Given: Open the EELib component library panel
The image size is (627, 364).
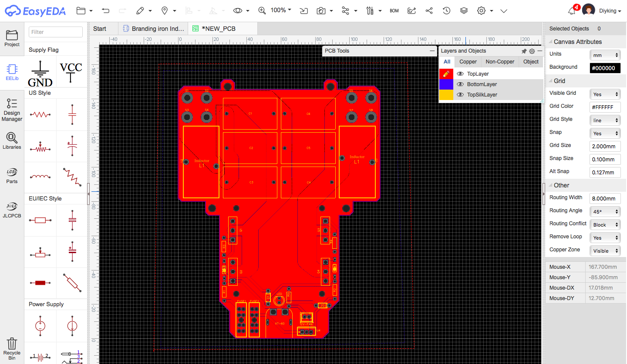Looking at the screenshot, I should point(12,72).
